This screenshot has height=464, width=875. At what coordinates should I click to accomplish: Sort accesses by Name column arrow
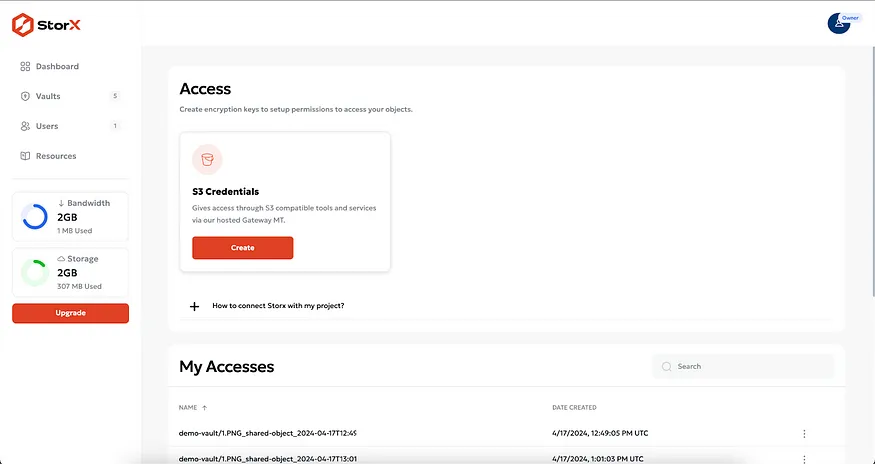tap(205, 408)
